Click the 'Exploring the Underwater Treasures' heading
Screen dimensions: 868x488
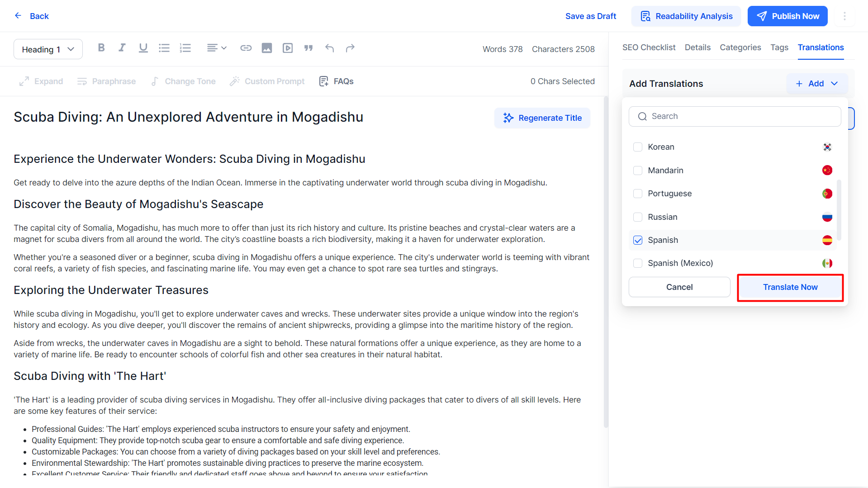click(111, 290)
